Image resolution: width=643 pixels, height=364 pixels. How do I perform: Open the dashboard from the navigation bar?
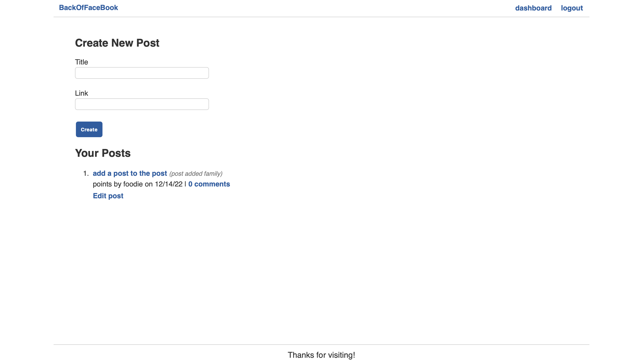pyautogui.click(x=533, y=8)
